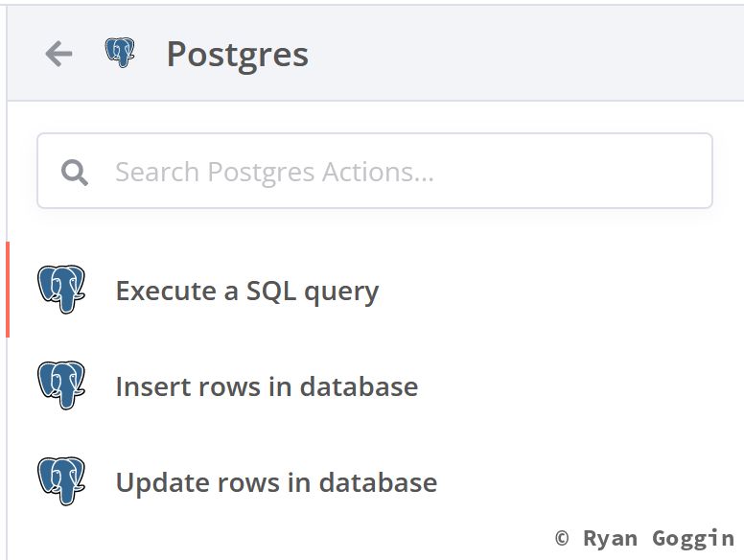Pick the Update rows in database action
The height and width of the screenshot is (560, 744).
(276, 482)
